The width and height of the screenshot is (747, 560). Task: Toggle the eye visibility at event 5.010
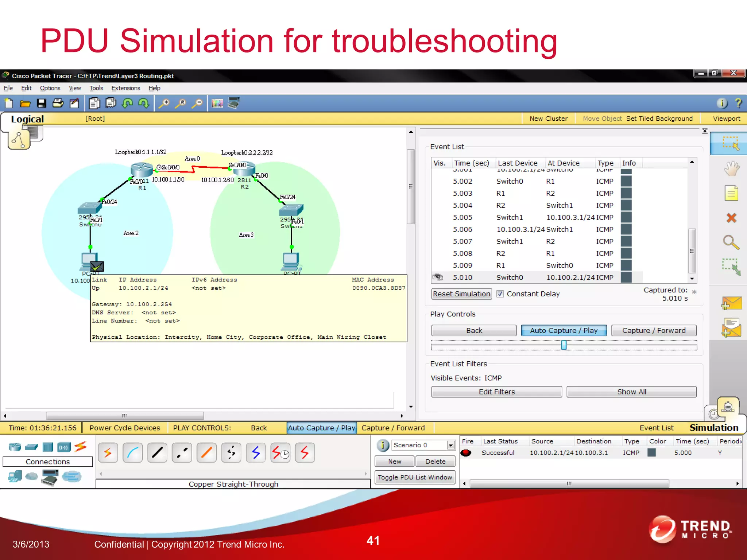coord(437,277)
